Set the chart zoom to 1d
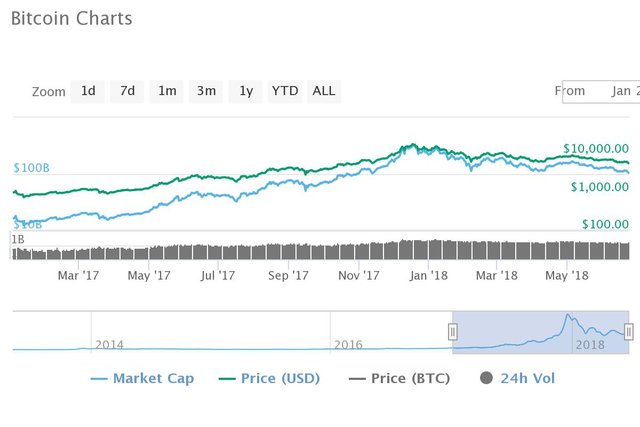640x427 pixels. click(88, 91)
